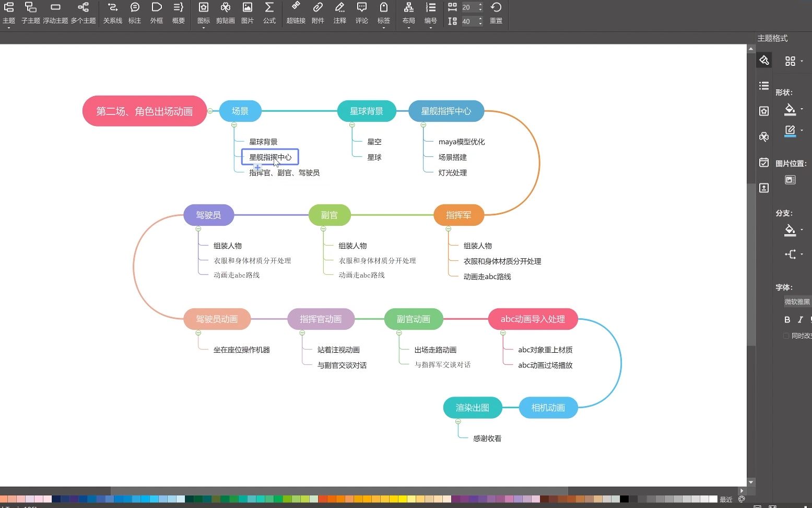Enable the 同时改变 checkbox

[x=786, y=336]
